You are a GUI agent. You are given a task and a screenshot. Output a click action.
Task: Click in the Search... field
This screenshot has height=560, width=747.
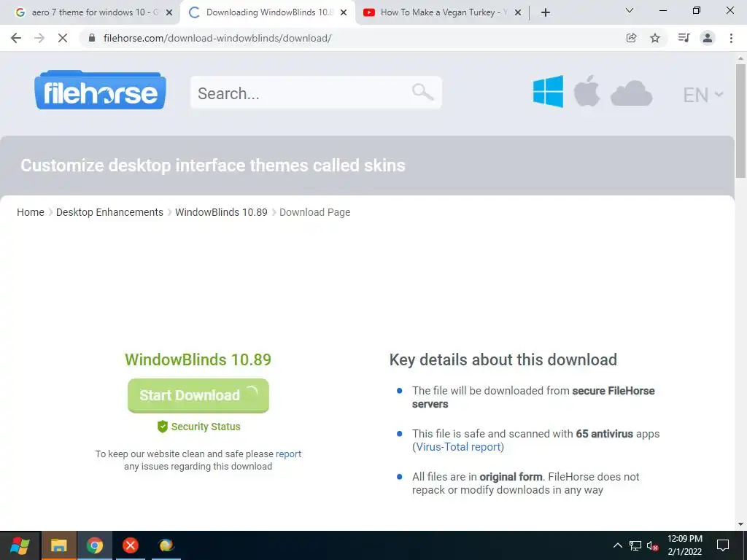click(317, 93)
